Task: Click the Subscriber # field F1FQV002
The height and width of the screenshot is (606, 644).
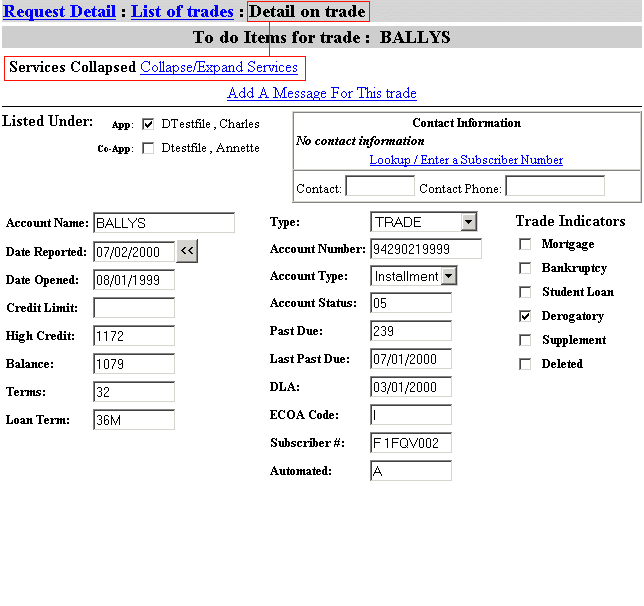Action: pos(411,442)
